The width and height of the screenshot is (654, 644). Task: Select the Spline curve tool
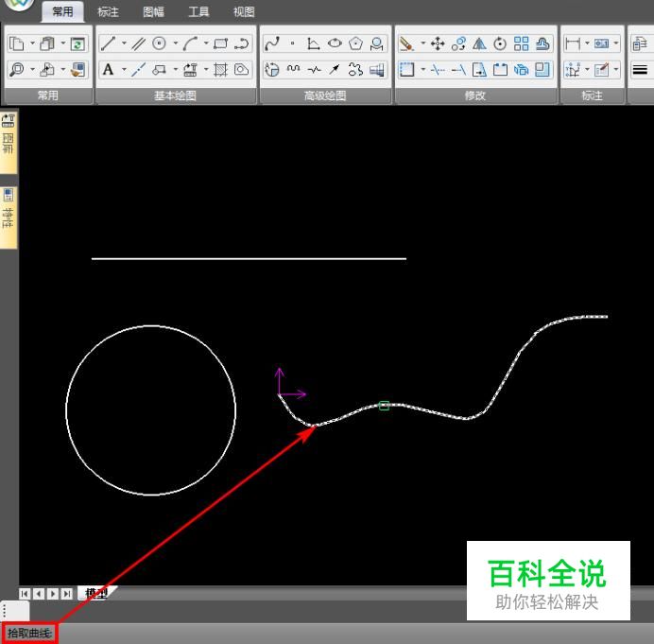coord(272,44)
